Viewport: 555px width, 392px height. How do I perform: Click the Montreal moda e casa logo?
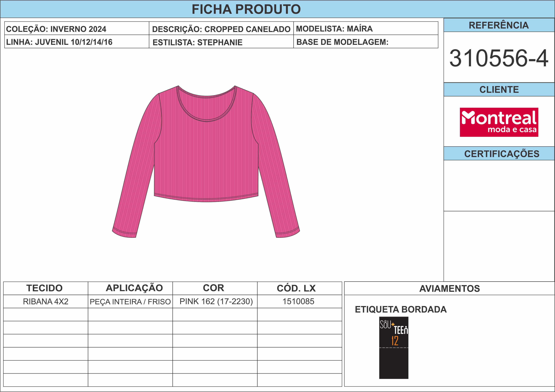point(499,122)
